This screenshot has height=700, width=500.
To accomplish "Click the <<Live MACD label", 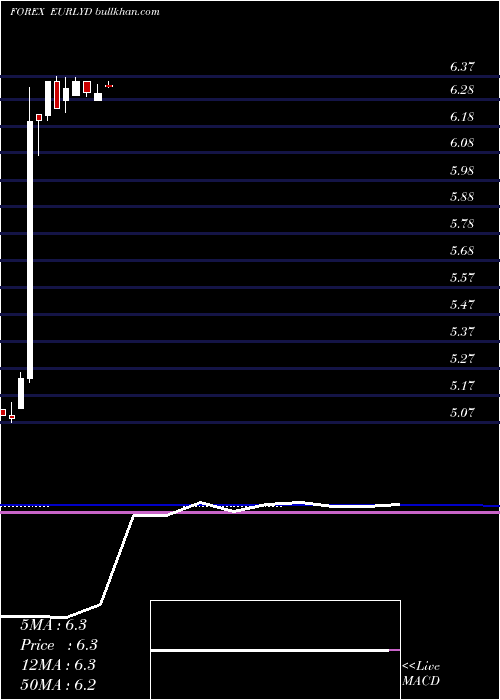I will [x=421, y=673].
